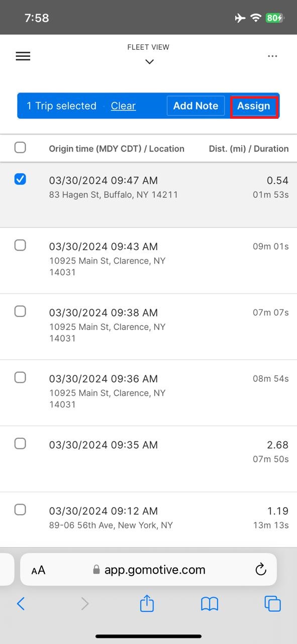This screenshot has height=644, width=297.
Task: Open the AA reader text options
Action: [x=38, y=570]
